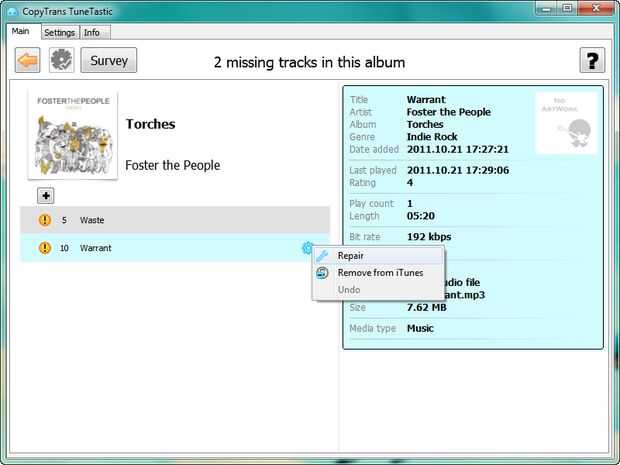The image size is (620, 465).
Task: Click the 7.62 MB size value
Action: point(427,308)
